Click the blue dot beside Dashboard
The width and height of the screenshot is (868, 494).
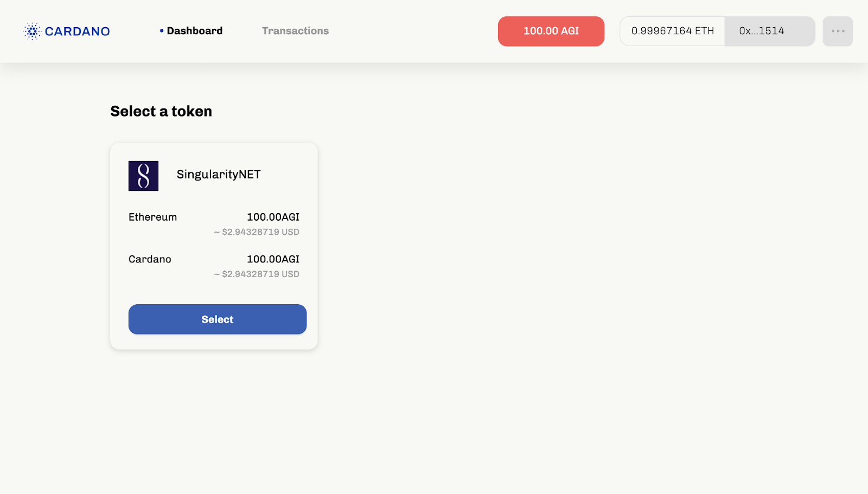[x=162, y=31]
